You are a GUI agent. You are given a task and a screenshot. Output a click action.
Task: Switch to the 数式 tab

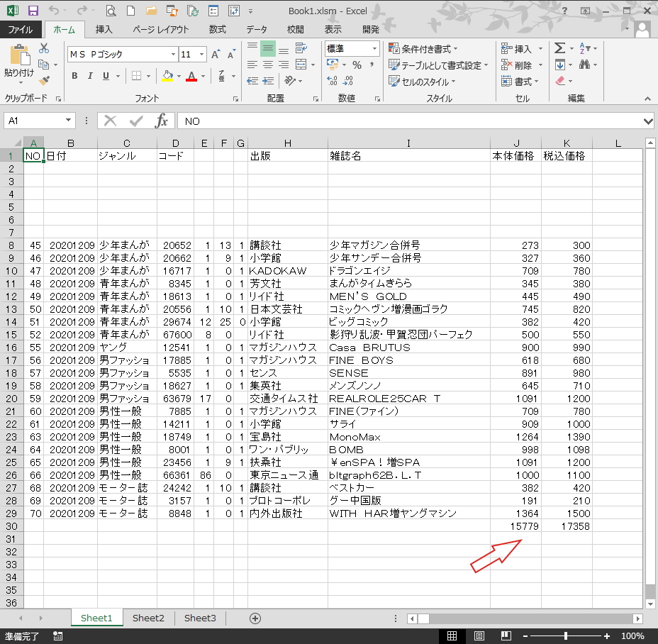coord(218,29)
